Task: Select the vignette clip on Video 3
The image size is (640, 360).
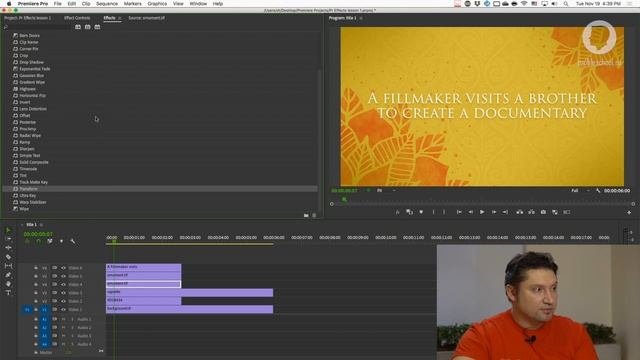Action: 189,292
